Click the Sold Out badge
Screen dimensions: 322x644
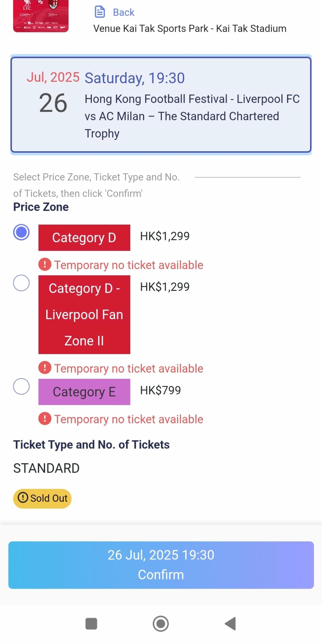point(42,498)
